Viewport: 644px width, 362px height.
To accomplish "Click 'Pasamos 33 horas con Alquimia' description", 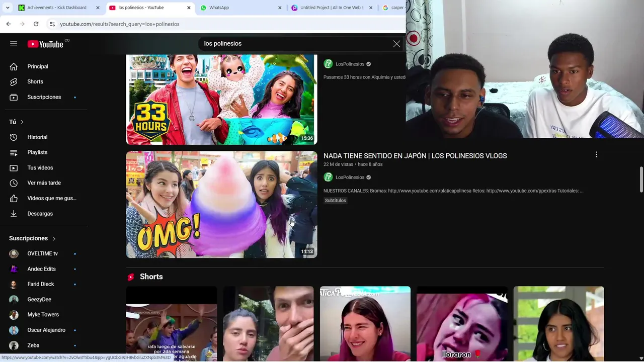I will pyautogui.click(x=364, y=77).
